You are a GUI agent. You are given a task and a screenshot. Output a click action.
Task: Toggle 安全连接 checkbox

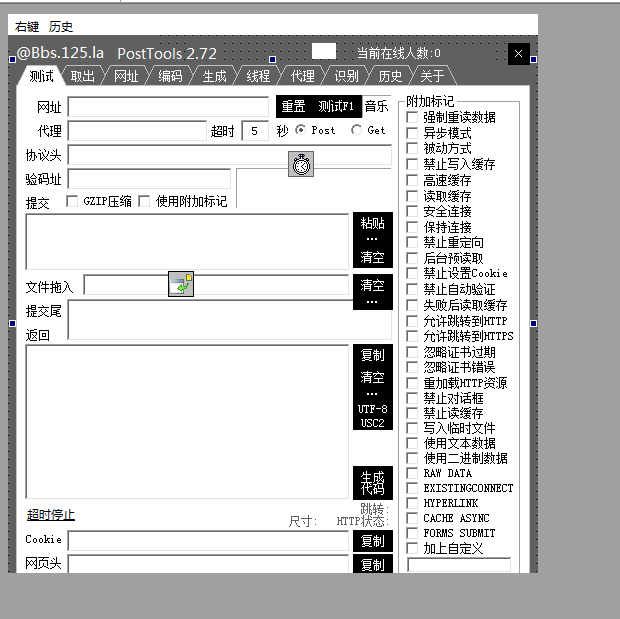click(412, 211)
